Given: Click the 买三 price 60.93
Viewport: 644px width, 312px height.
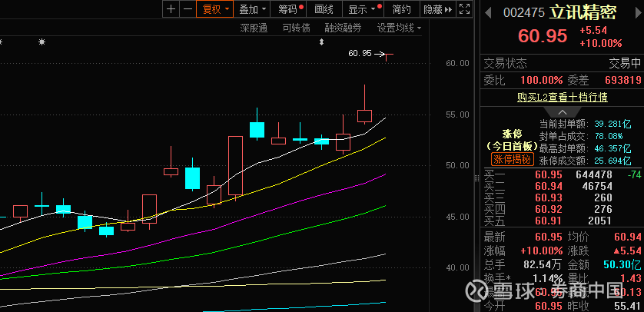Looking at the screenshot, I should coord(548,197).
